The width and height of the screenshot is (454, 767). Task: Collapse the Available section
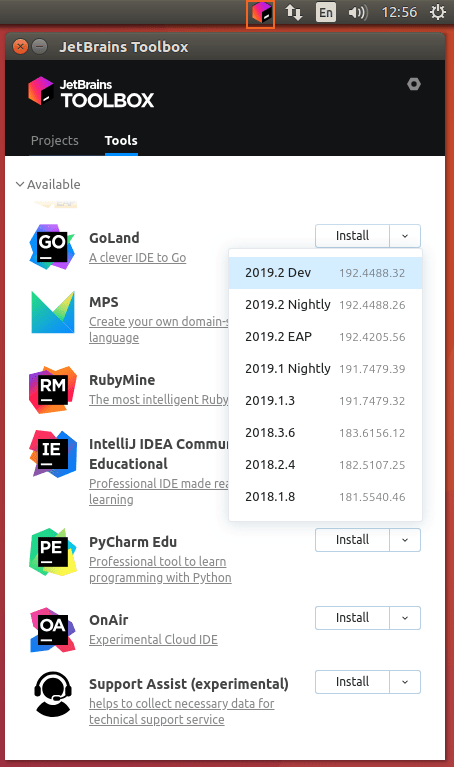tap(48, 184)
